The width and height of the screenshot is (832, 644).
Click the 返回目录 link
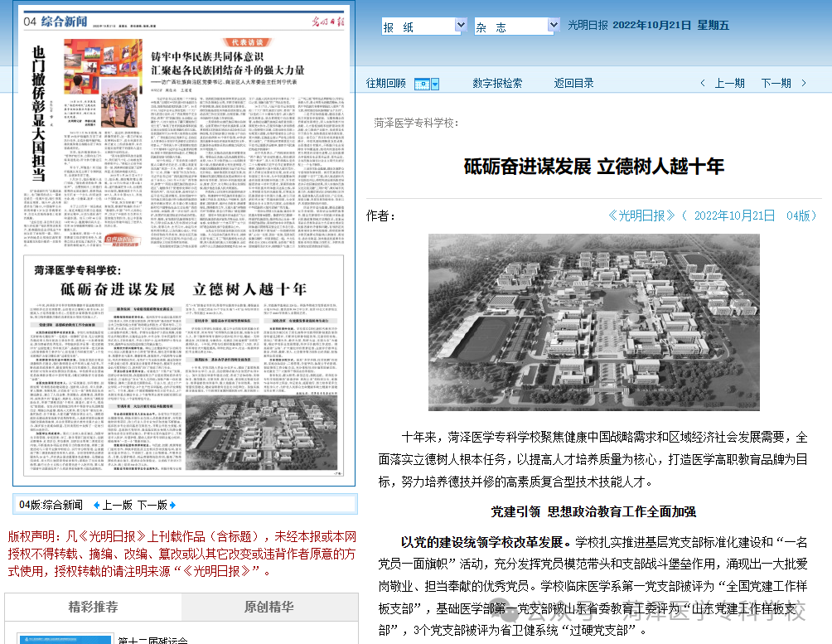pos(573,83)
